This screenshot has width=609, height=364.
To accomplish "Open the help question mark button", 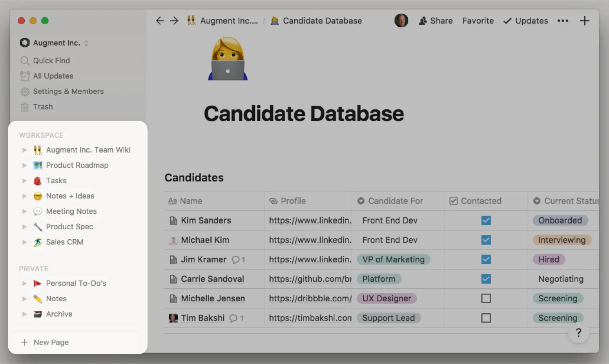I will 578,333.
